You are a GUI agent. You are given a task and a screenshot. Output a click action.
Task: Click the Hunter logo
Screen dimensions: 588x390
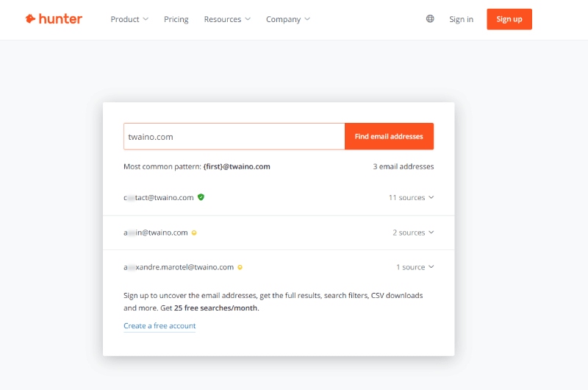pos(54,19)
